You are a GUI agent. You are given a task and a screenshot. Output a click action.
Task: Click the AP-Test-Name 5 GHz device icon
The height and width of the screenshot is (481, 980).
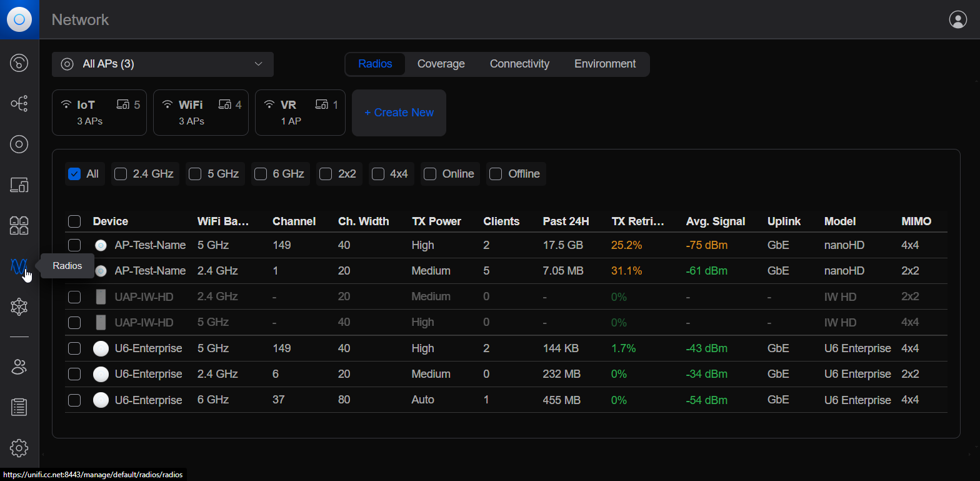click(101, 245)
